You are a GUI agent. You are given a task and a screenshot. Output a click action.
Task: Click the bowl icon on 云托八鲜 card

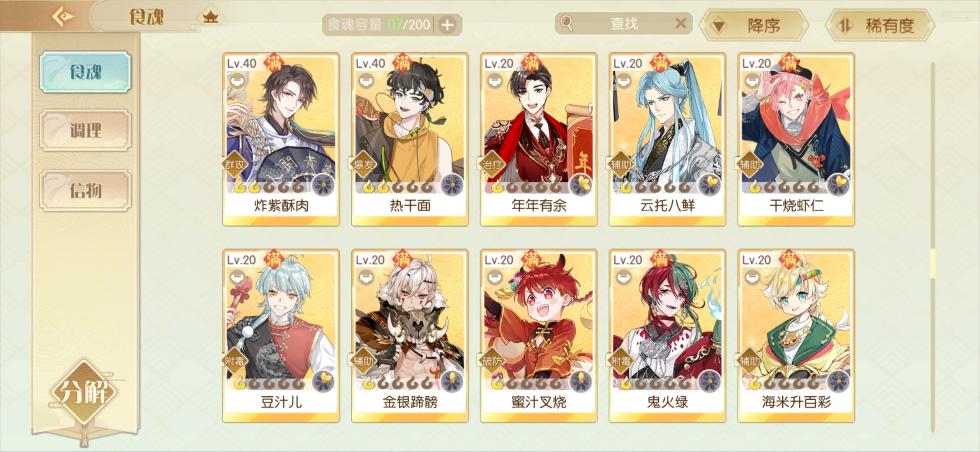[623, 80]
